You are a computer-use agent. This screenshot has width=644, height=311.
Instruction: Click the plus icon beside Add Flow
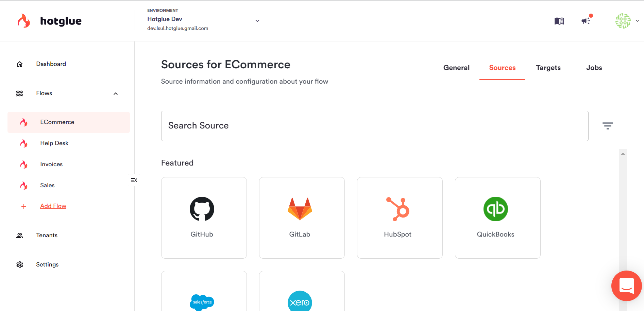point(24,206)
